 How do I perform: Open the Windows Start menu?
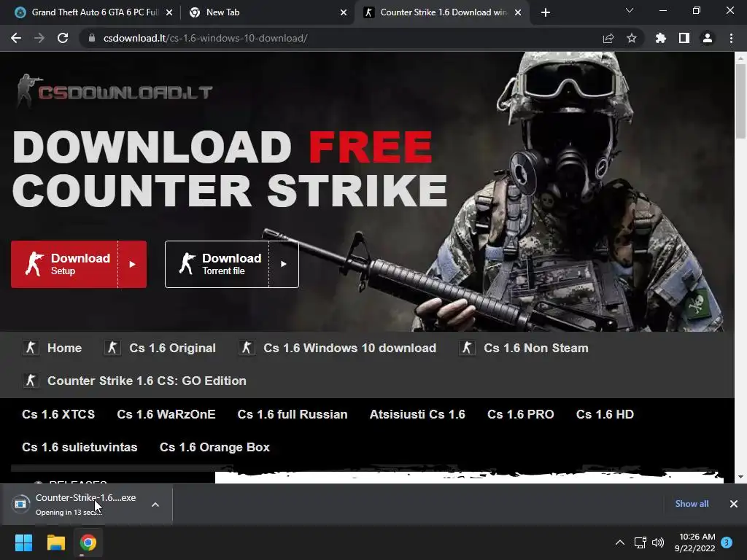pyautogui.click(x=23, y=542)
